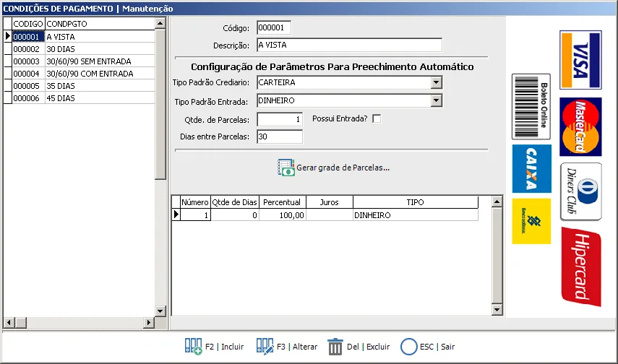The height and width of the screenshot is (364, 618).
Task: Click scroll-up arrow of parcelas grid
Action: tap(497, 201)
